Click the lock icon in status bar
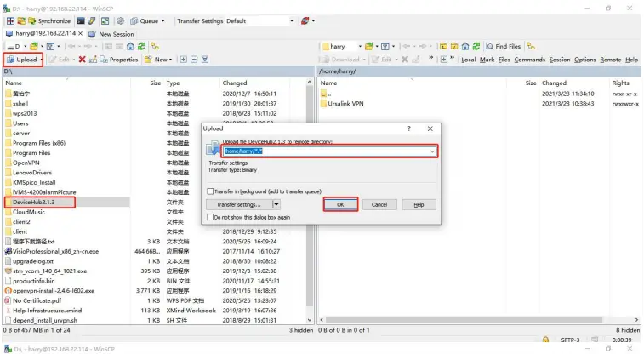This screenshot has height=354, width=644. tap(545, 340)
